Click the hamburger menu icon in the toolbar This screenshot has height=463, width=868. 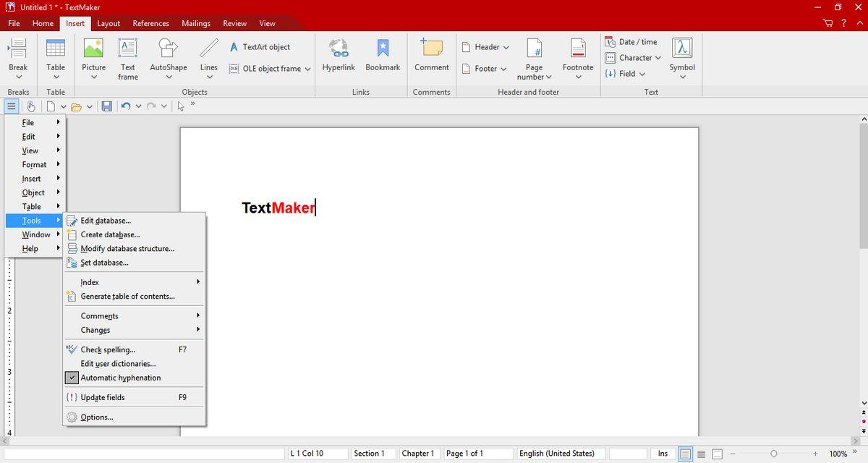12,106
